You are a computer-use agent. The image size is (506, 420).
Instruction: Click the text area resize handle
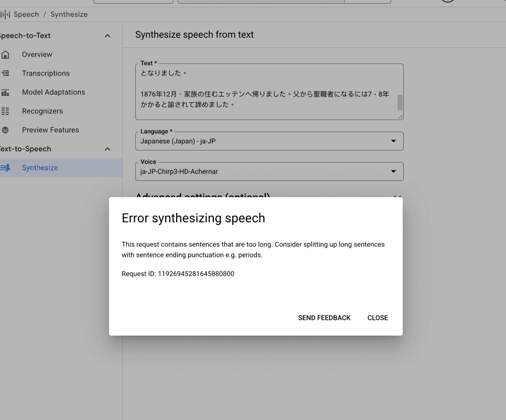pyautogui.click(x=400, y=116)
